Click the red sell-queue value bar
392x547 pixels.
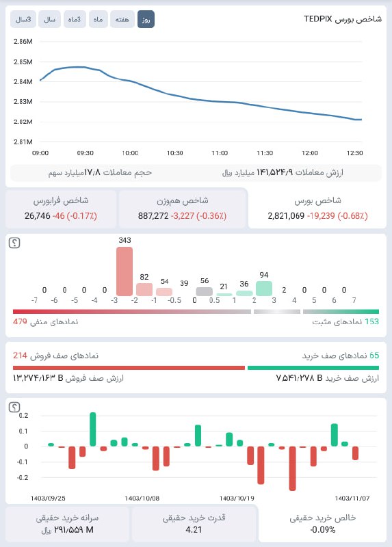click(129, 368)
